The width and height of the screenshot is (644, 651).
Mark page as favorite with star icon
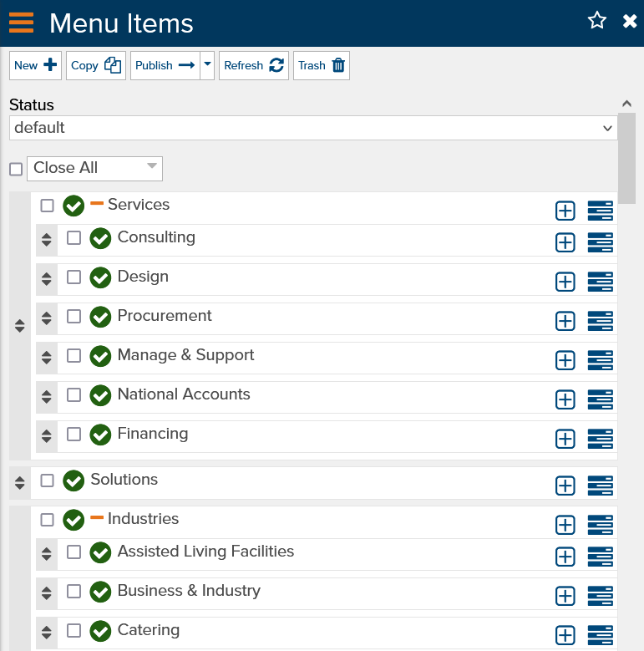596,20
